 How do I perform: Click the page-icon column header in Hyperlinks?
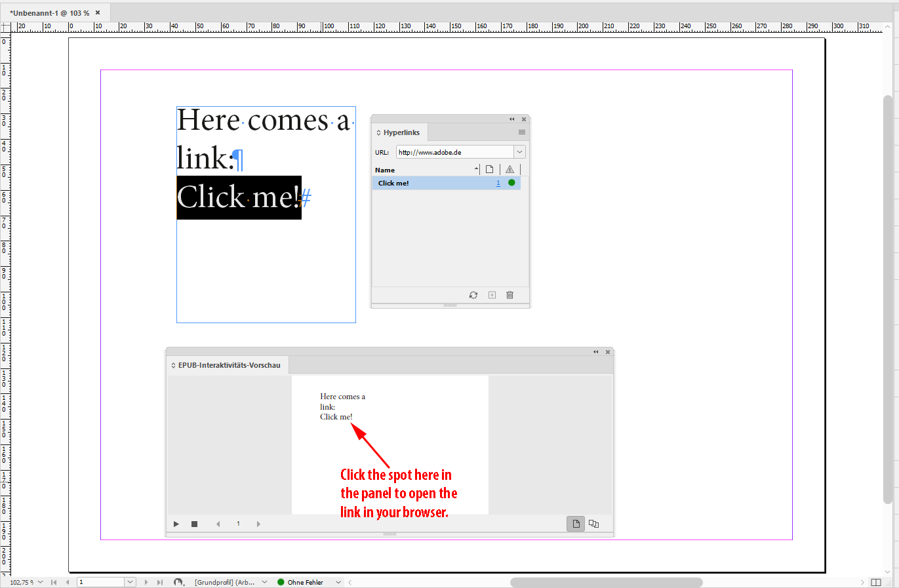[x=489, y=169]
